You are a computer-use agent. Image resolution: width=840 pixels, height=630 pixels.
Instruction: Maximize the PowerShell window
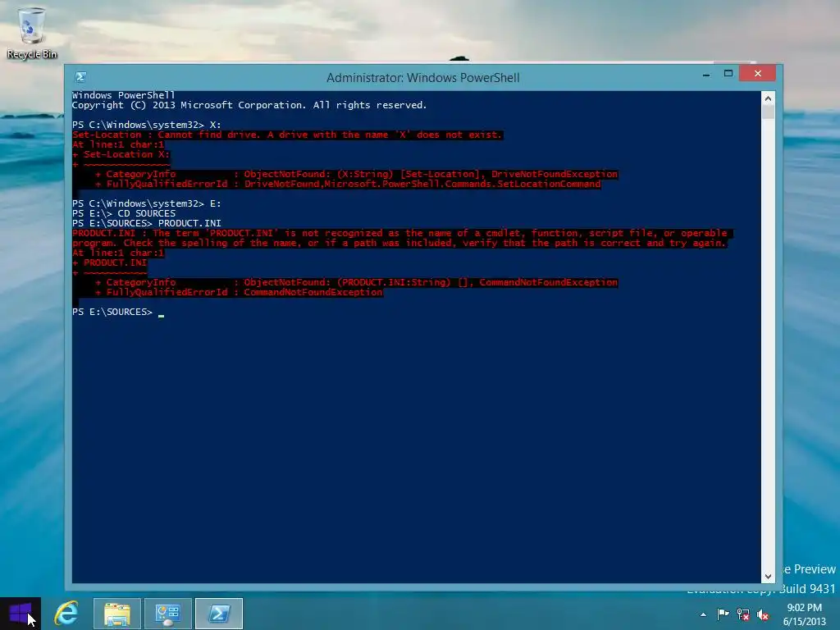[728, 73]
